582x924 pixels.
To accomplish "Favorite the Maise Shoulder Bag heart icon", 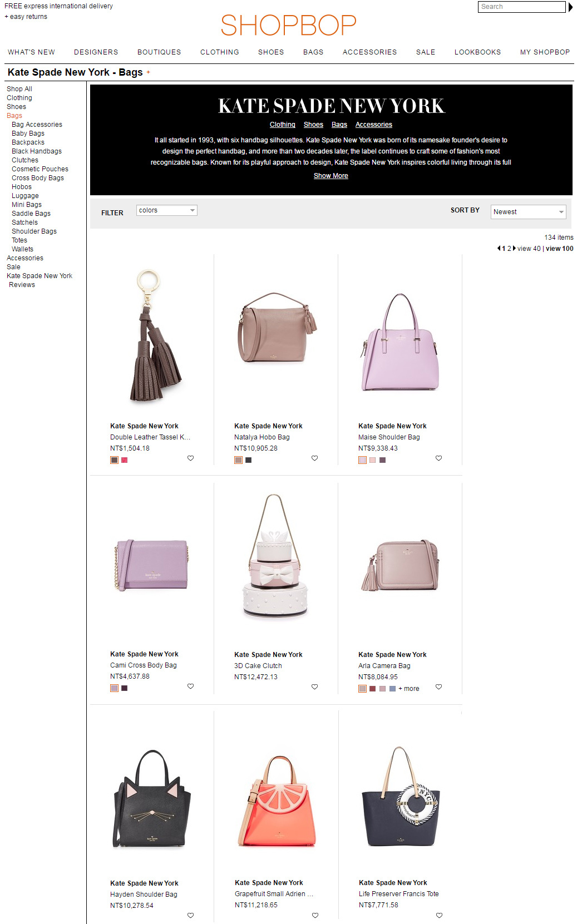I will coord(438,458).
